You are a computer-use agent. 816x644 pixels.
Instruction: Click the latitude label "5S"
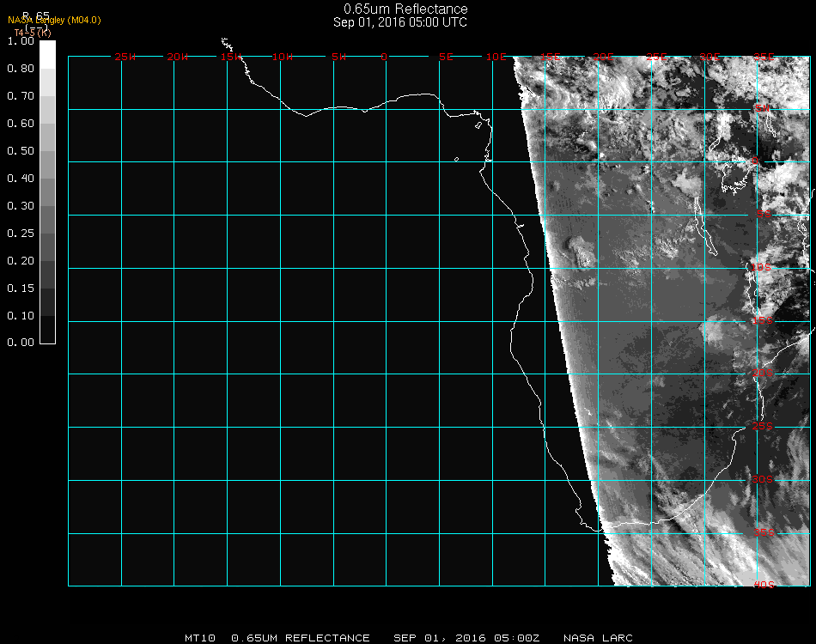pyautogui.click(x=764, y=214)
